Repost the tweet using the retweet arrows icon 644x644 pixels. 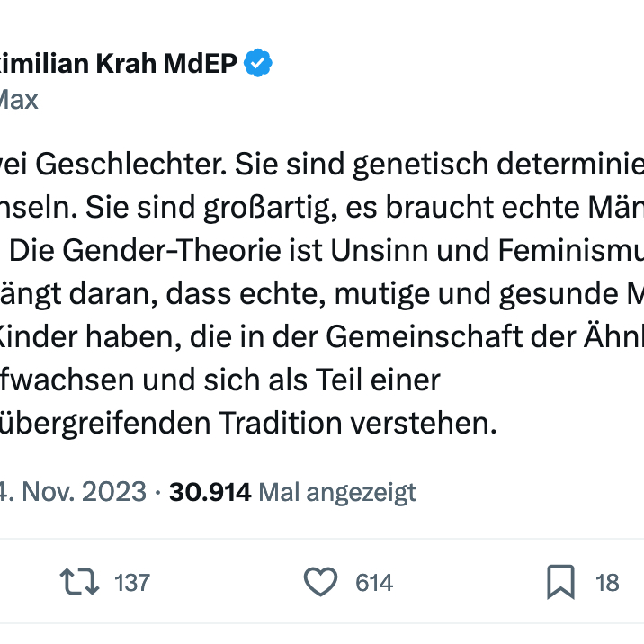(79, 583)
